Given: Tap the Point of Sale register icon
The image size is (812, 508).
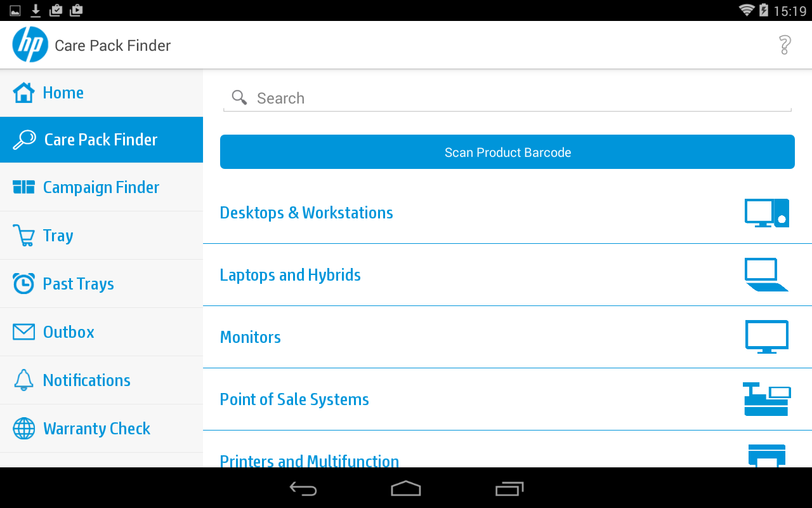Looking at the screenshot, I should 766,399.
